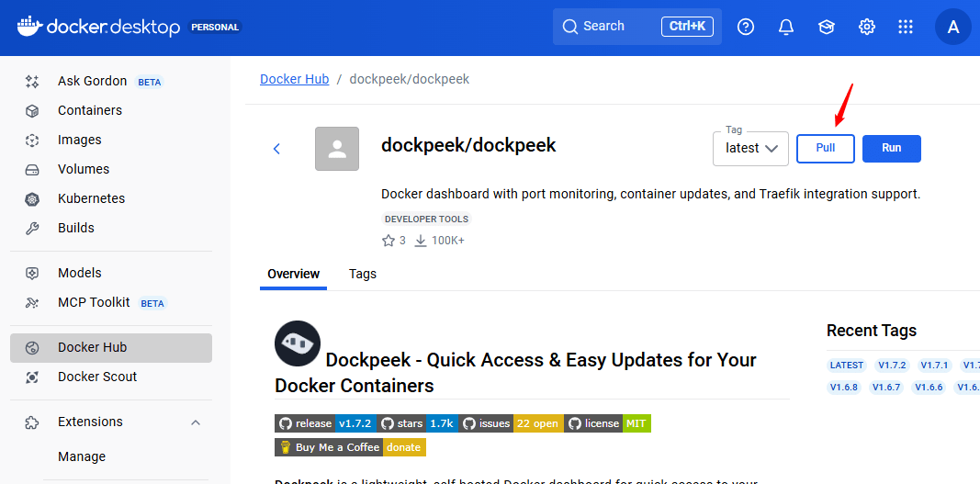The image size is (980, 484).
Task: Open Containers in the sidebar
Action: [110, 111]
